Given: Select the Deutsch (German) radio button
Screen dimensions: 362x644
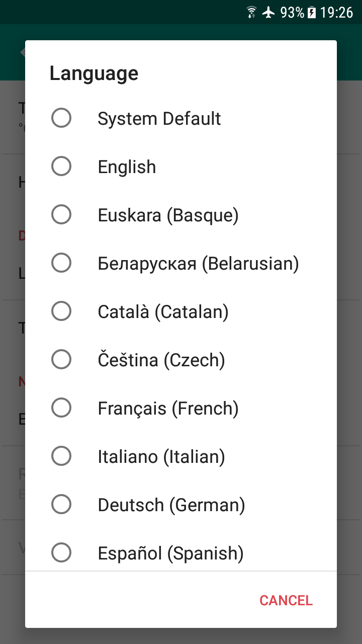Looking at the screenshot, I should click(x=61, y=505).
